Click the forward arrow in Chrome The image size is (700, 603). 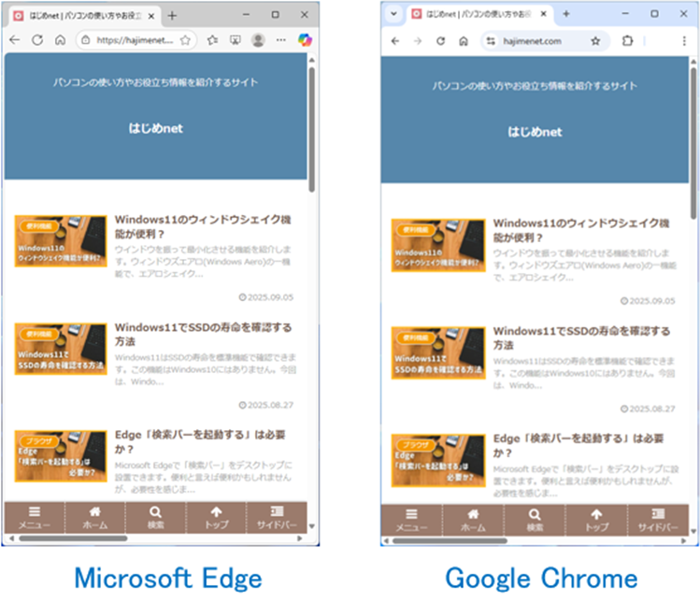(418, 41)
